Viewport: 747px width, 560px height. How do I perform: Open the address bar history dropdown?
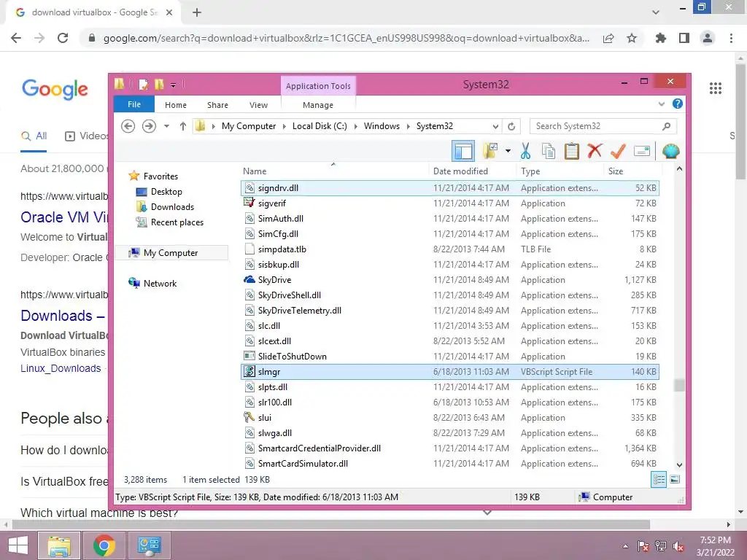coord(495,127)
